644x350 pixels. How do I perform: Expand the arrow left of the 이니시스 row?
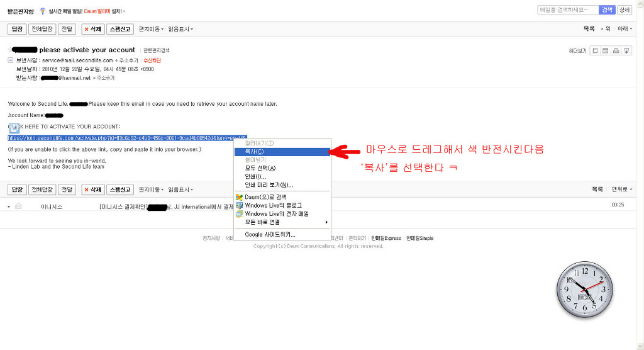[x=9, y=207]
